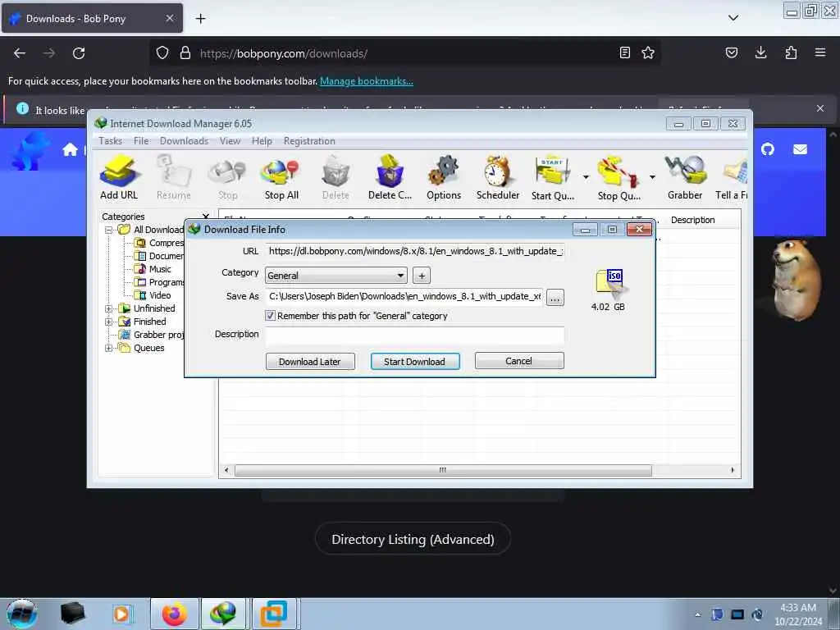Open the Windows Start orb
This screenshot has width=840, height=630.
(x=22, y=614)
